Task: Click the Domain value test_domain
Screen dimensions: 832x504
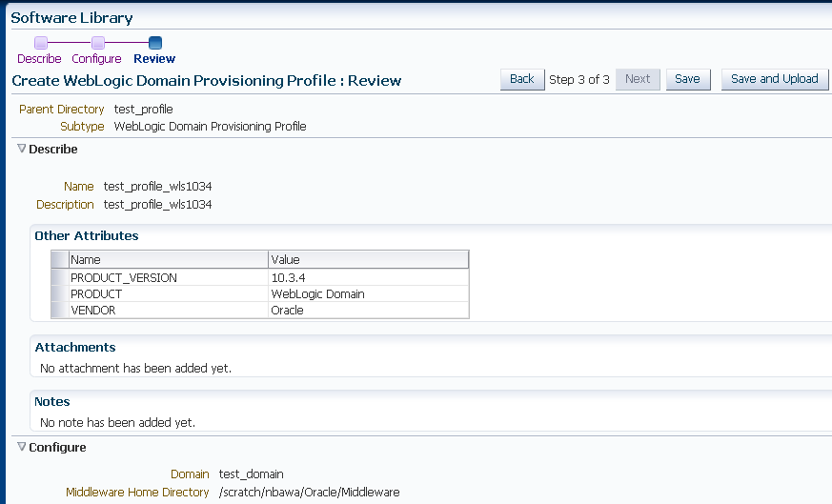Action: [251, 474]
